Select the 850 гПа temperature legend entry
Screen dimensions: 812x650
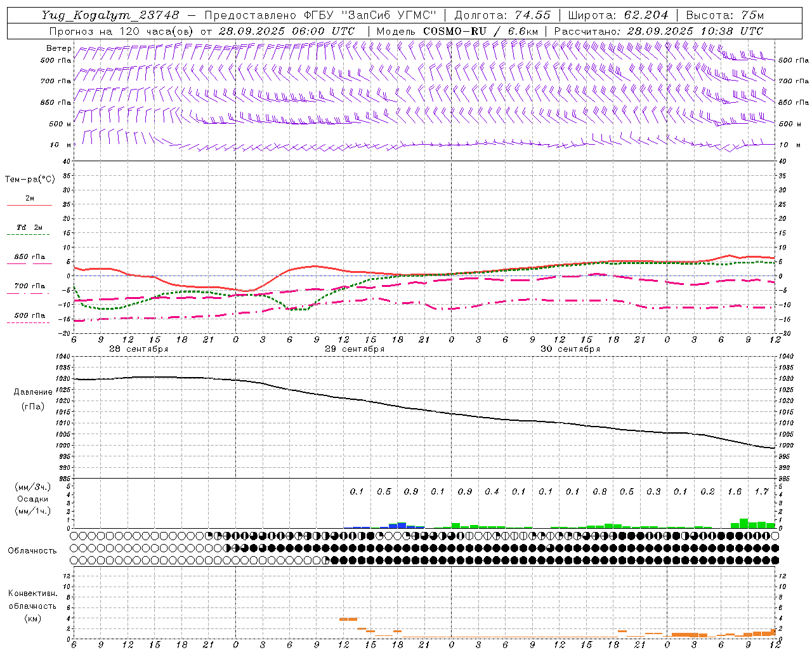click(29, 258)
